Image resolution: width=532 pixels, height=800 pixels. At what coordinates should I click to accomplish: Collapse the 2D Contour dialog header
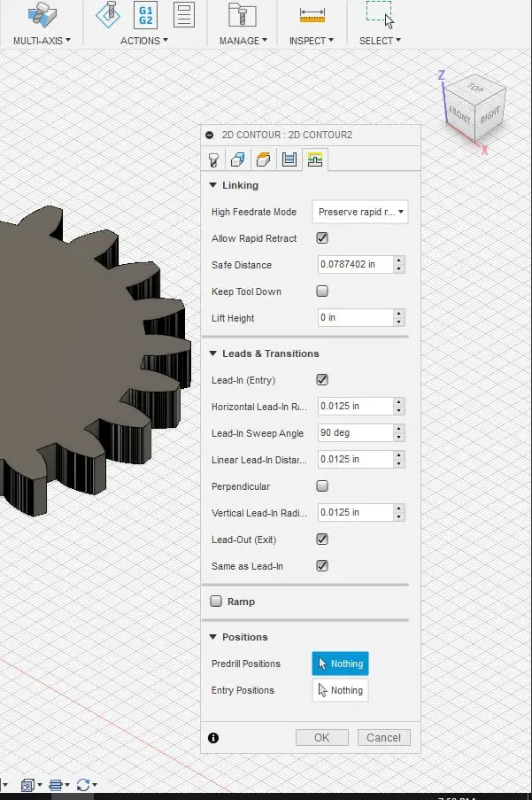(x=210, y=136)
